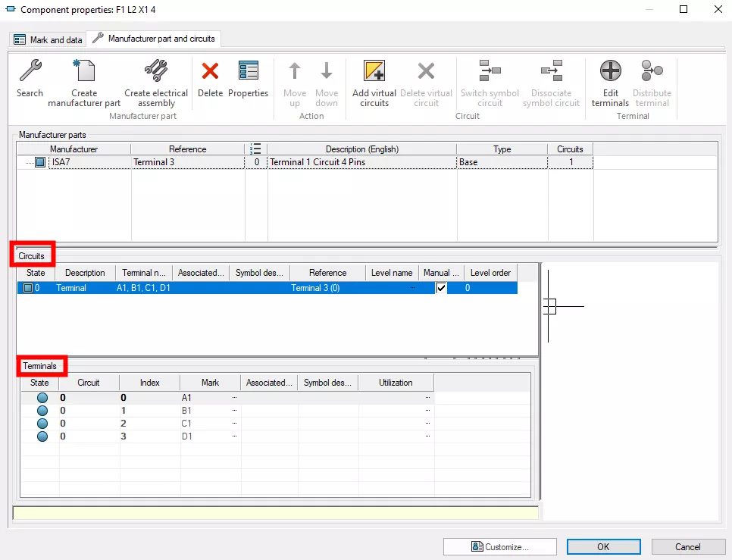Open the Edit terminals tool
732x560 pixels.
pos(610,72)
